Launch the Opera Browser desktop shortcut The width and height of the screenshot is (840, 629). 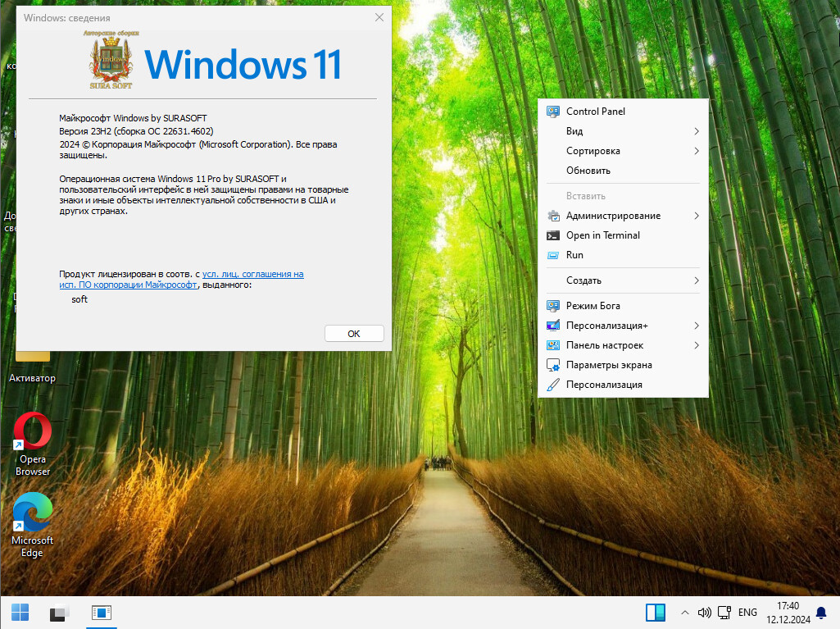[33, 444]
